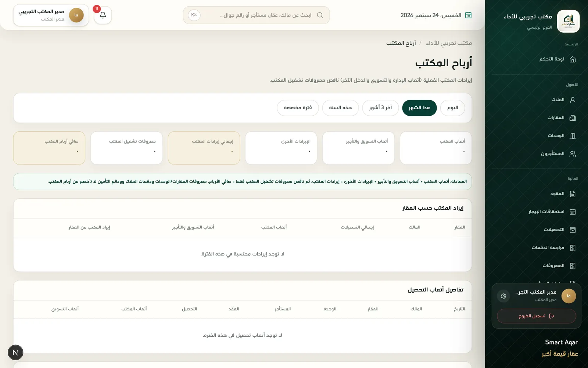Open العقارات building icon in sidebar
Image resolution: width=588 pixels, height=368 pixels.
573,118
